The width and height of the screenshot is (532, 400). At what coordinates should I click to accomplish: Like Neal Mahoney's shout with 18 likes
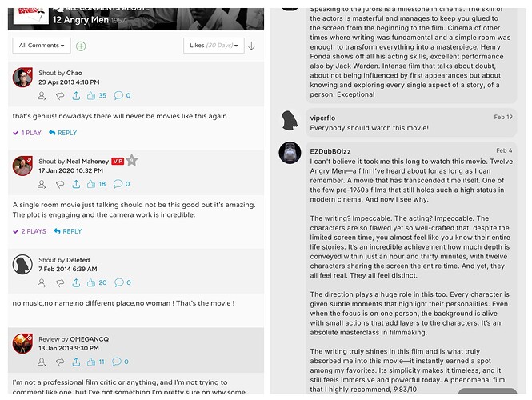click(91, 184)
